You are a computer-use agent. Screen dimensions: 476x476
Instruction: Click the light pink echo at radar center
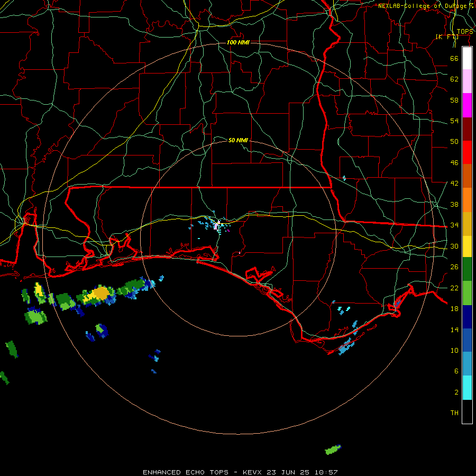[217, 225]
